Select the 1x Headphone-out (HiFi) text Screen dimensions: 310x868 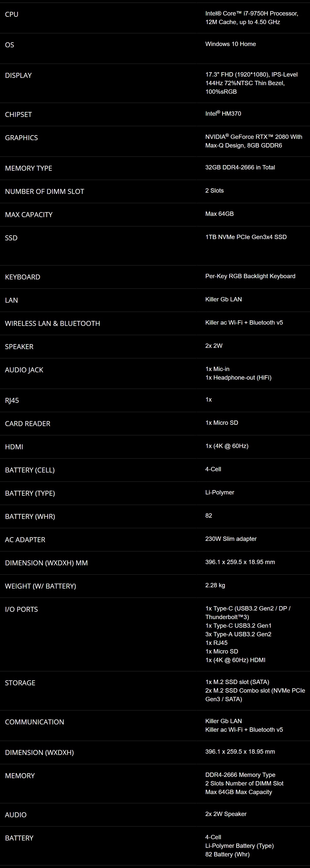pyautogui.click(x=238, y=377)
